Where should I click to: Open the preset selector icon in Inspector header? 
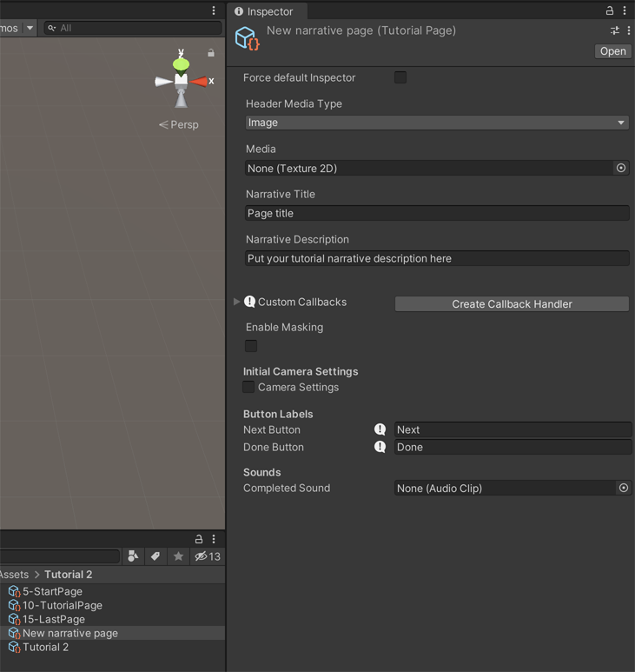[615, 30]
